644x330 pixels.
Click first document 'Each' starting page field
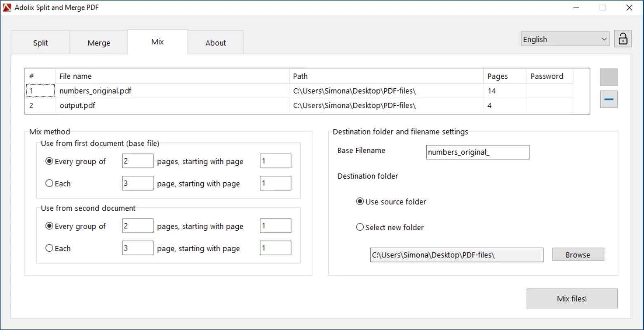click(275, 183)
